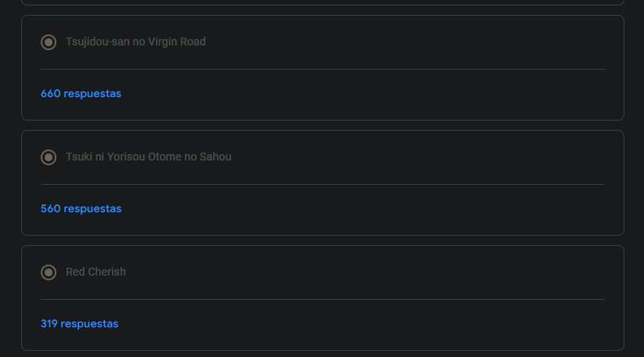Click the number 660 in the response count
Image resolution: width=644 pixels, height=357 pixels.
coord(50,94)
